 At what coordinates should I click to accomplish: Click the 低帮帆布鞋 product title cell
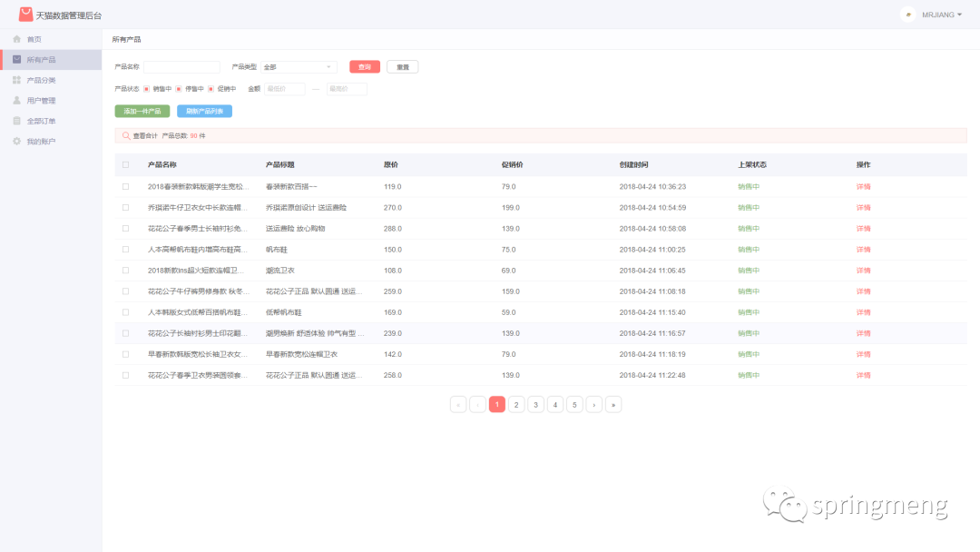[284, 312]
